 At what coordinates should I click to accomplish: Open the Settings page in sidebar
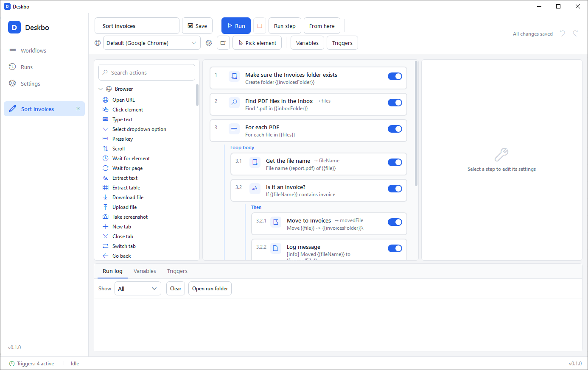click(44, 83)
